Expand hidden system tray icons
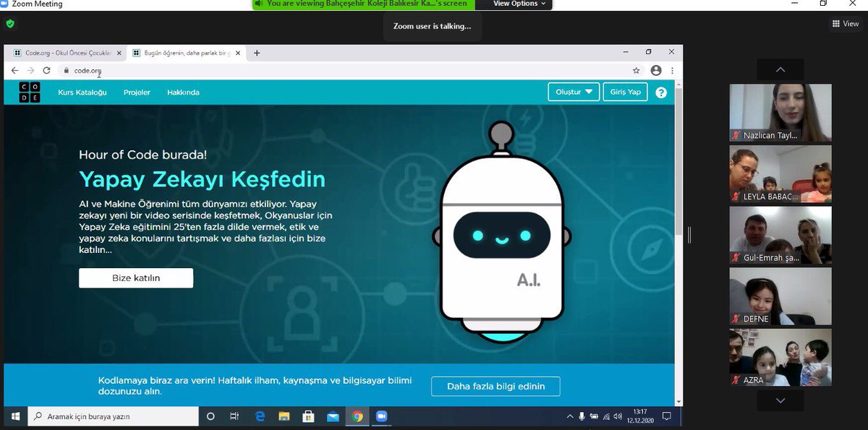 tap(571, 416)
